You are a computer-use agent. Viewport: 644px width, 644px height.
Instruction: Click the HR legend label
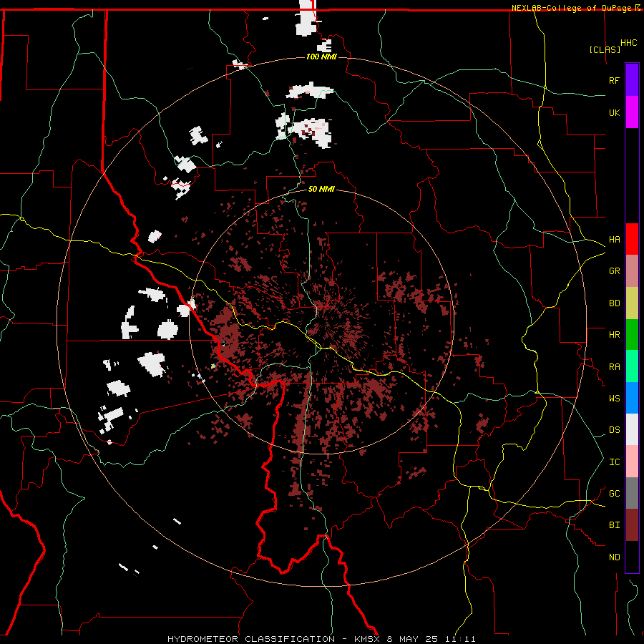(x=614, y=335)
